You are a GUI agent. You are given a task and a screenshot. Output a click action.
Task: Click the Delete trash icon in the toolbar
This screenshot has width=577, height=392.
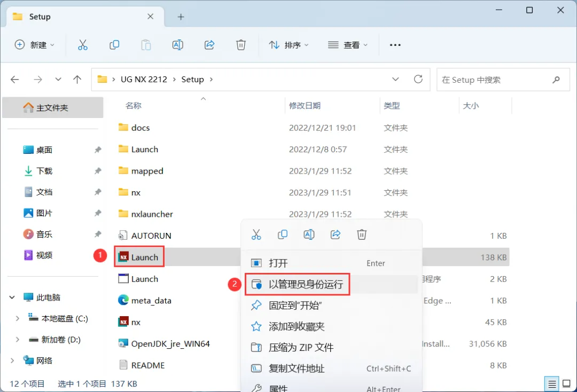tap(240, 45)
